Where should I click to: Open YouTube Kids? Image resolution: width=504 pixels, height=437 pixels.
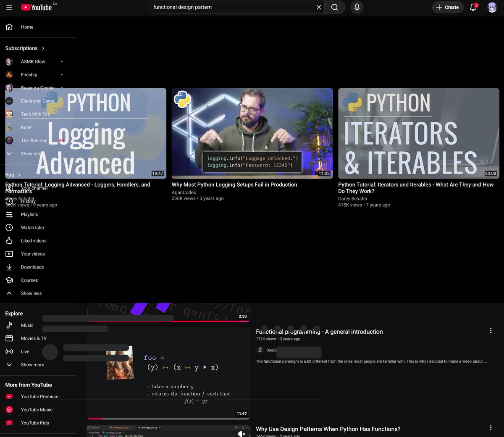pos(38,423)
